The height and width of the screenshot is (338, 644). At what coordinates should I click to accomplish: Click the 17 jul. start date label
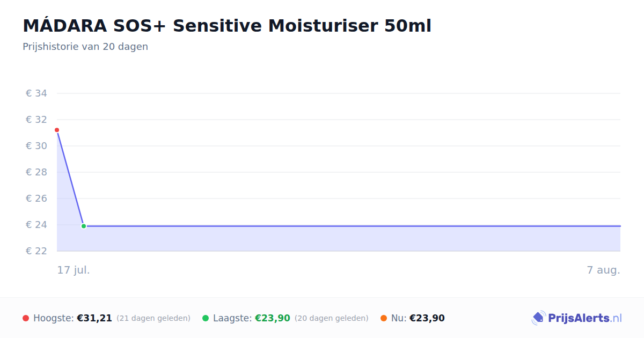coord(74,270)
